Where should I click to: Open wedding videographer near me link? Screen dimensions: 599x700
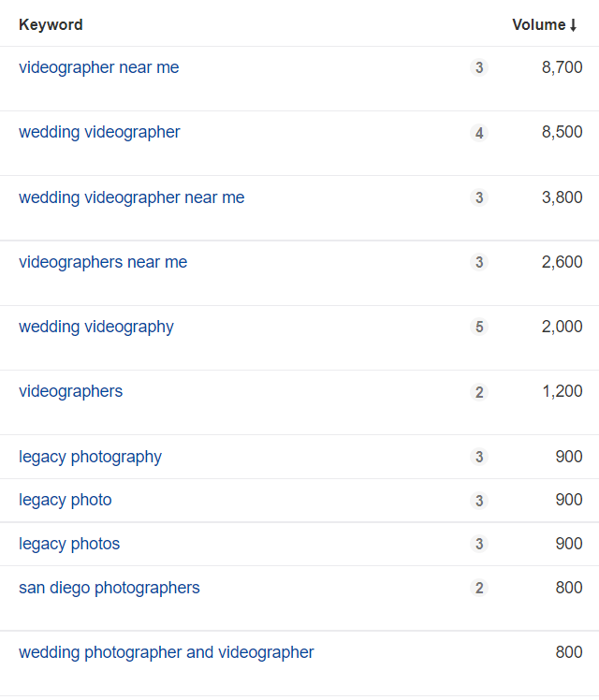(x=132, y=197)
